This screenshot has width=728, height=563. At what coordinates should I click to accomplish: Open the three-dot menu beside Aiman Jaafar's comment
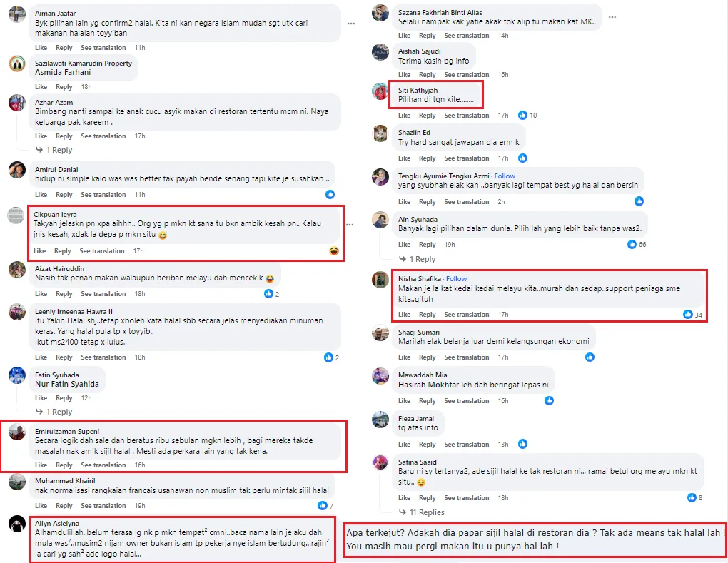click(351, 24)
